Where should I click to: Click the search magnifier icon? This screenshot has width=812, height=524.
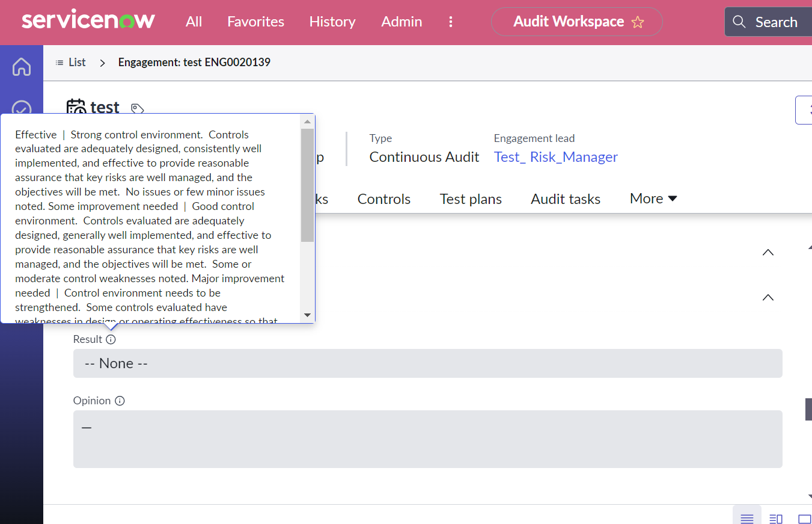(739, 22)
